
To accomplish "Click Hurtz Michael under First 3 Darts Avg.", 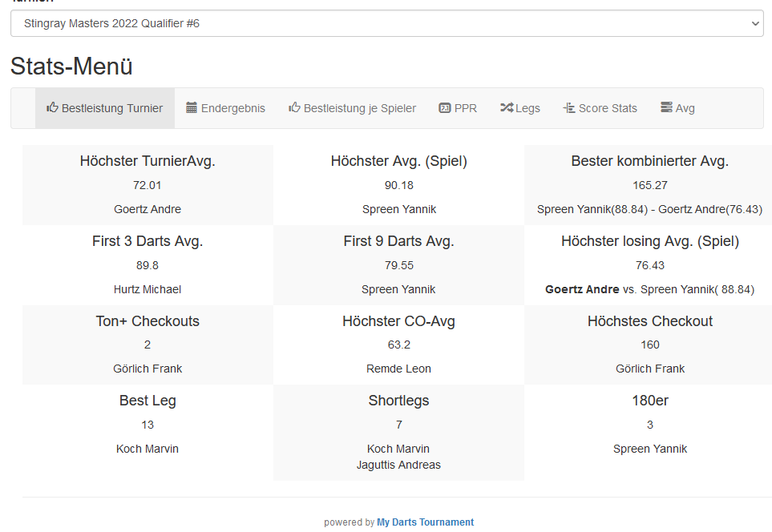I will click(x=148, y=289).
